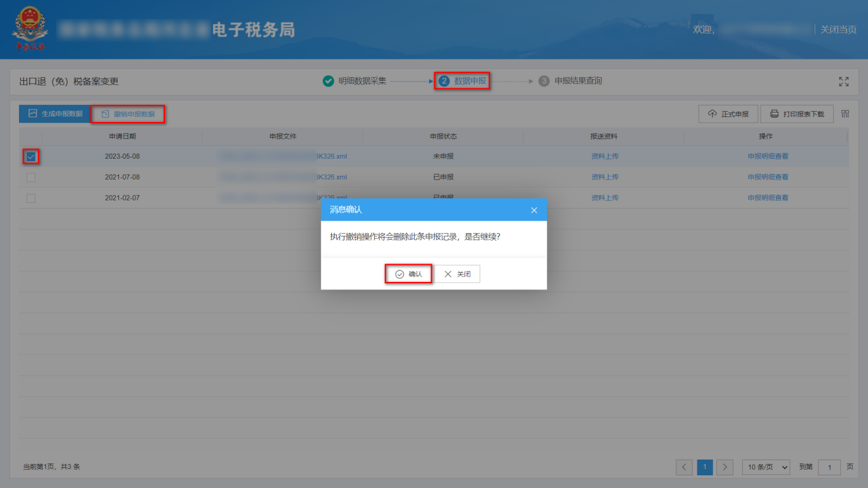
Task: Click the fullscreen expand icon in page header
Action: click(843, 81)
